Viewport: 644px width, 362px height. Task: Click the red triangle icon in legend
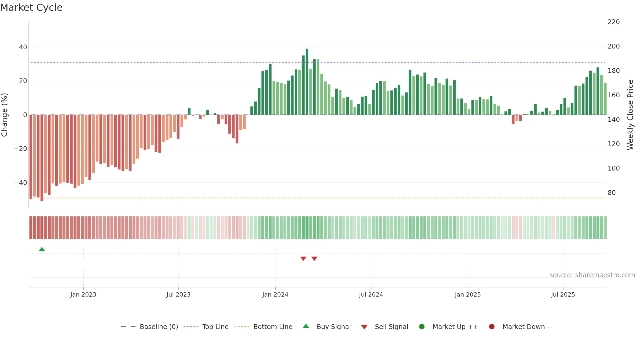(x=364, y=327)
